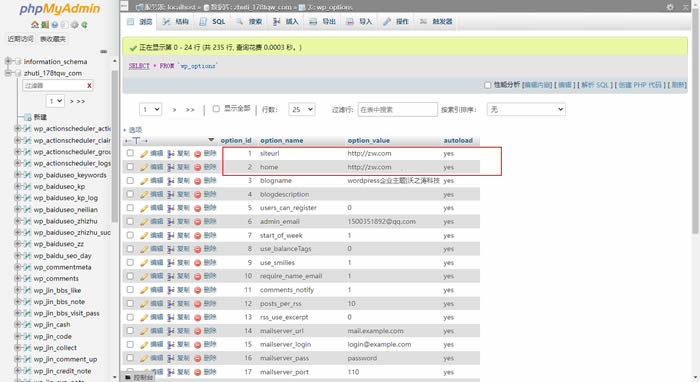
Task: Click the copy icon for blogdescription row
Action: pyautogui.click(x=171, y=194)
